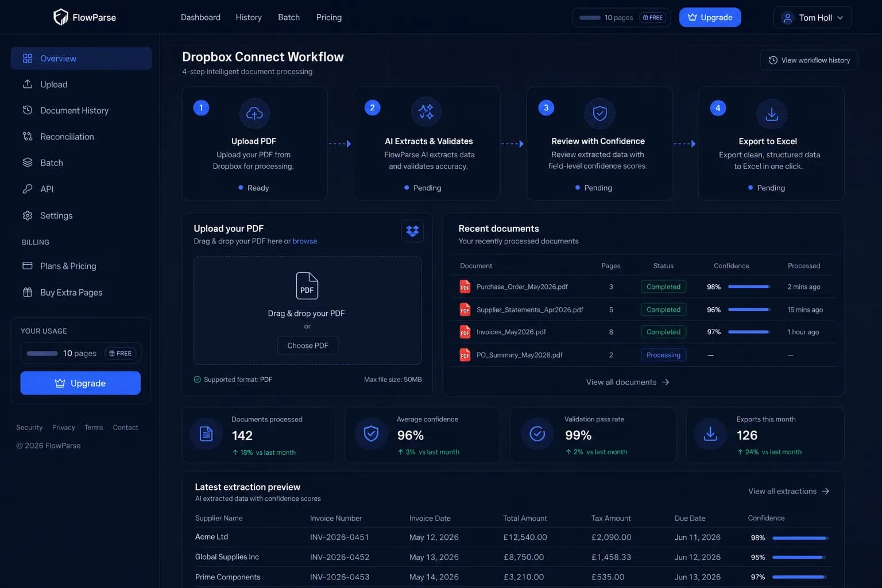Click the Choose PDF button
882x588 pixels.
tap(308, 346)
